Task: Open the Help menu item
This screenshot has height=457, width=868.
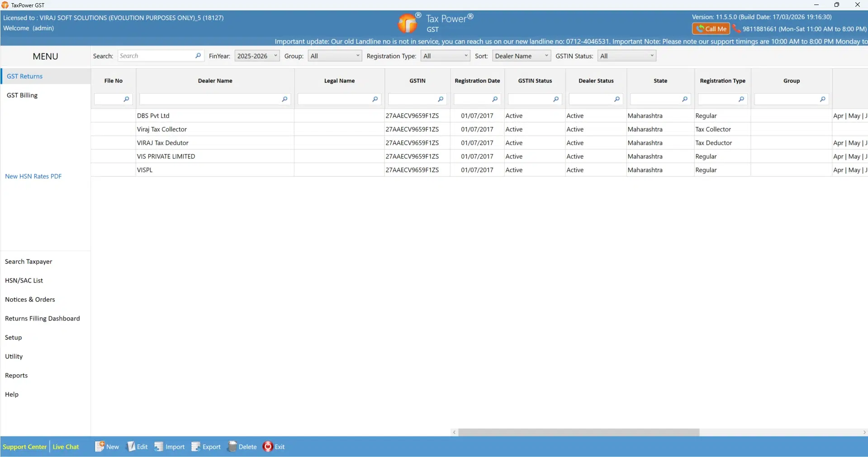Action: (12, 395)
